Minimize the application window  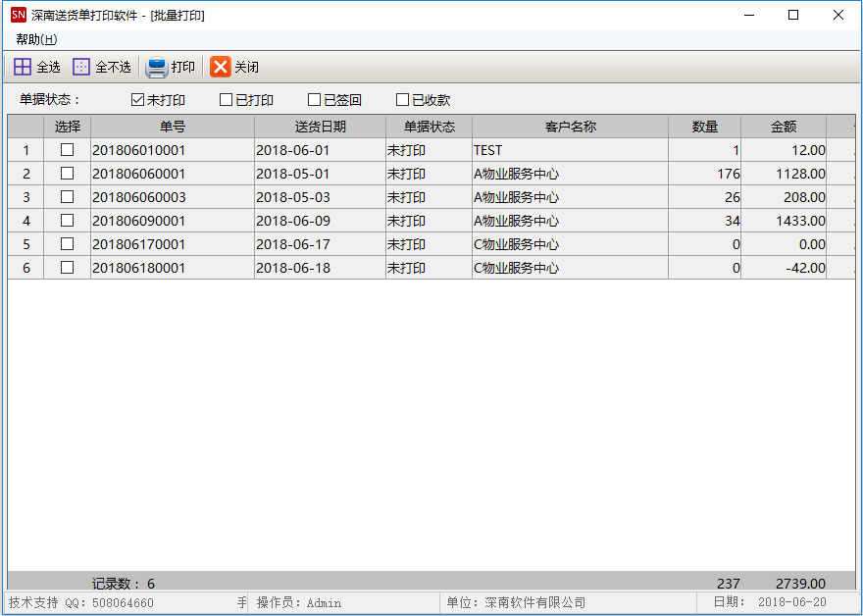(x=748, y=15)
